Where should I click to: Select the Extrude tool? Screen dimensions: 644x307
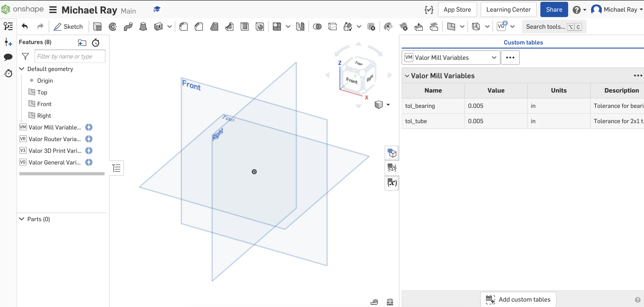point(97,27)
